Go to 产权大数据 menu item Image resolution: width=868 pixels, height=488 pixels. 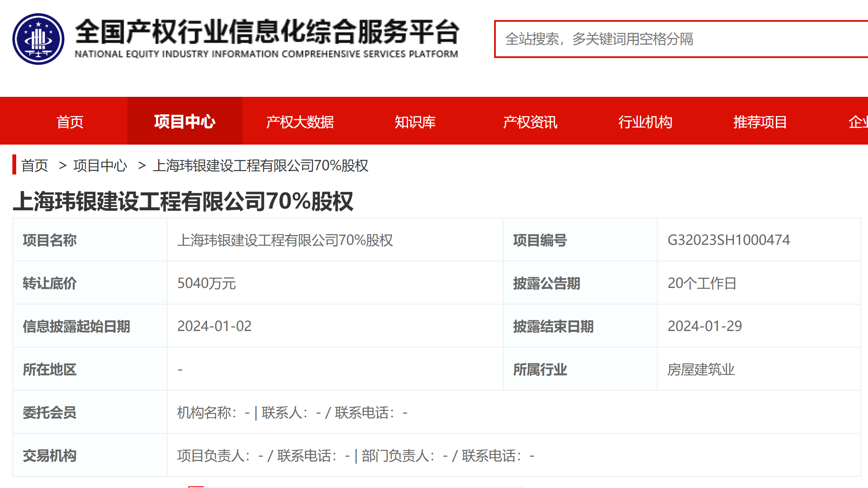coord(300,122)
